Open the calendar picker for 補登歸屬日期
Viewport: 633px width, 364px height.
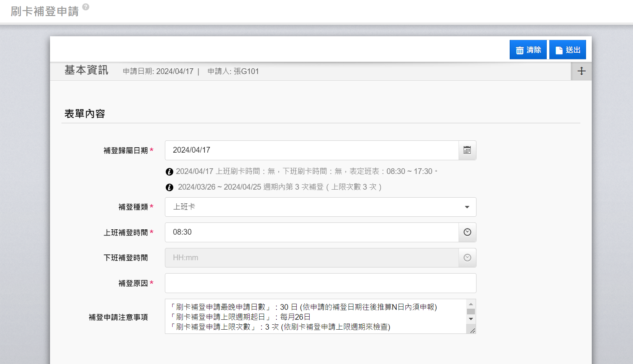[x=467, y=150]
